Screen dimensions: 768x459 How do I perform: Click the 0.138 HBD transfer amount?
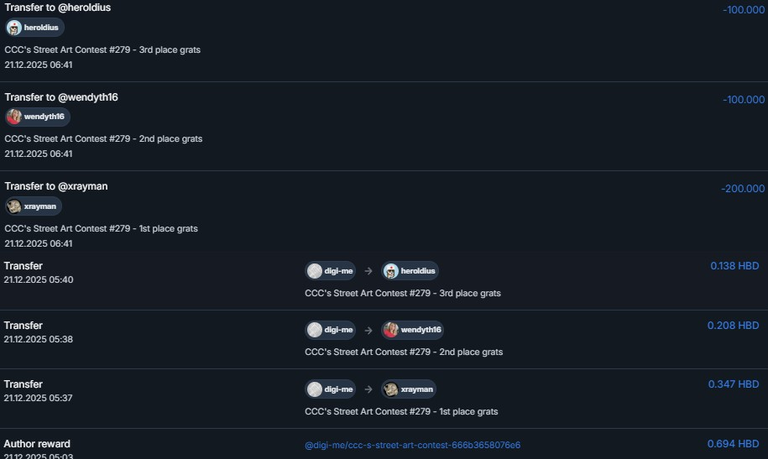point(734,266)
